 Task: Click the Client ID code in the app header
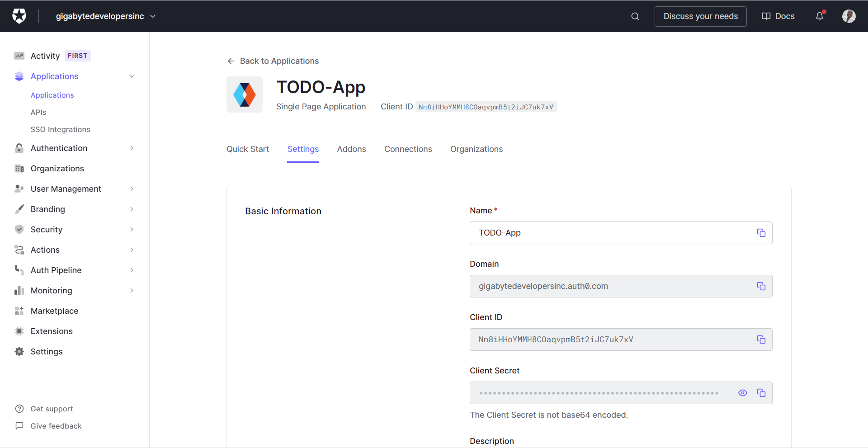[x=486, y=107]
